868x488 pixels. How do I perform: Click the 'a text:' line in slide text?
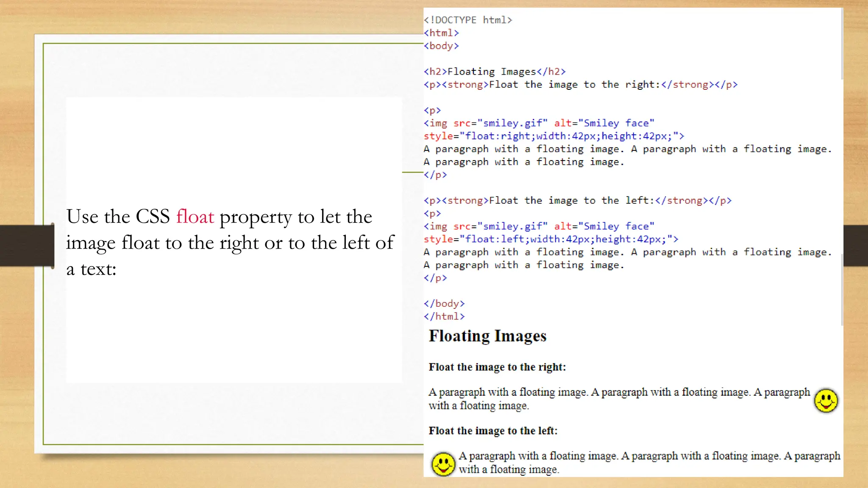point(91,269)
